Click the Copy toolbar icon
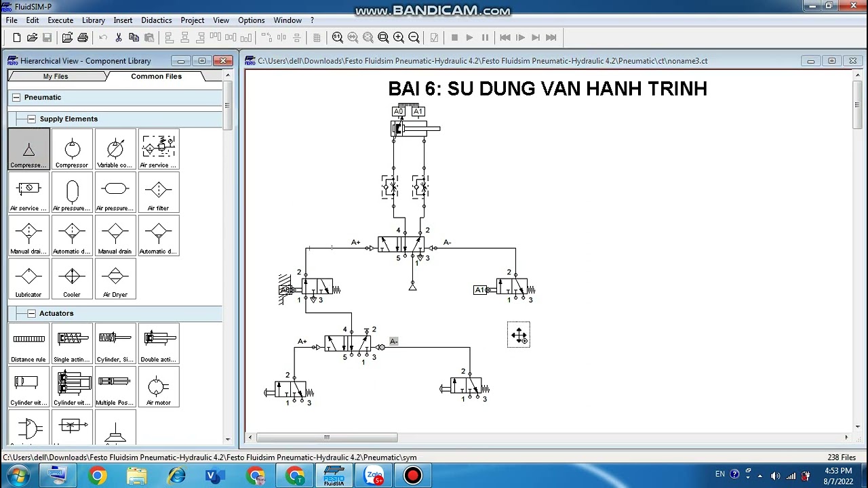The image size is (868, 488). click(134, 37)
